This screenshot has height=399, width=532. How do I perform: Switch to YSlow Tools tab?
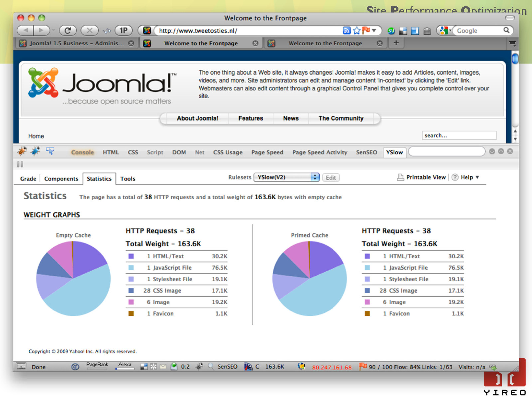tap(128, 179)
